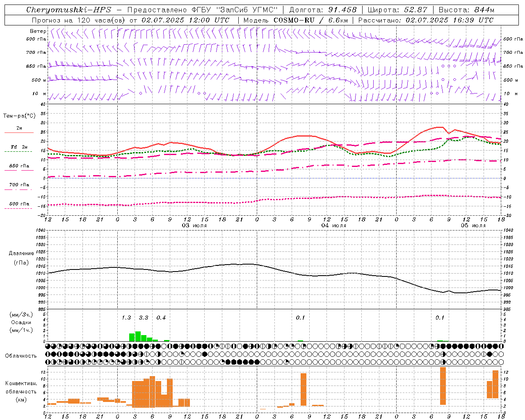
Task: Click the '04 июля' date label
Action: pyautogui.click(x=334, y=226)
